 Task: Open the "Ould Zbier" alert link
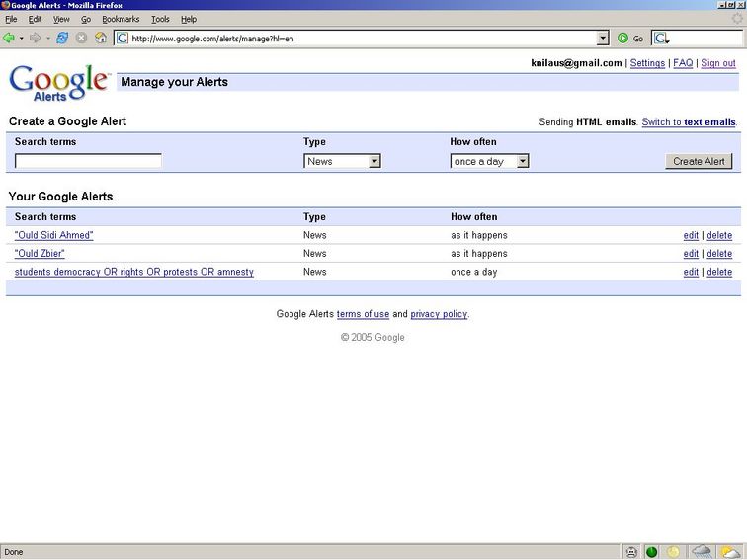[40, 253]
